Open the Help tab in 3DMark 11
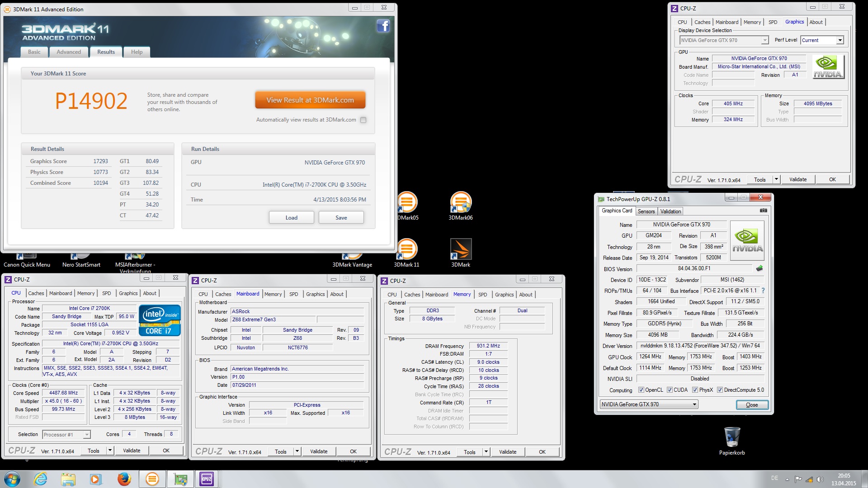868x488 pixels. [x=137, y=52]
